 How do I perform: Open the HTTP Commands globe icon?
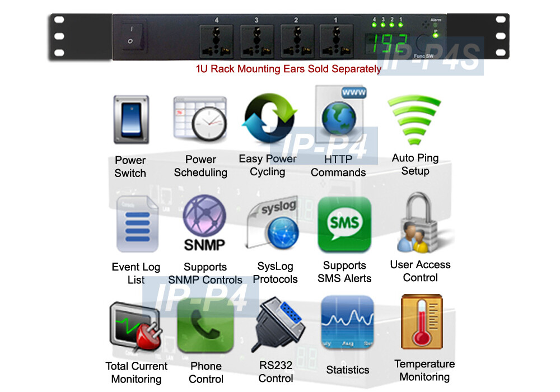(x=340, y=115)
